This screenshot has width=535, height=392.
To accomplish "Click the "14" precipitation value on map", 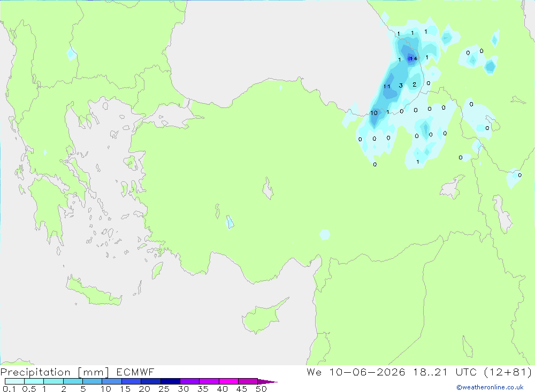I will coord(414,59).
